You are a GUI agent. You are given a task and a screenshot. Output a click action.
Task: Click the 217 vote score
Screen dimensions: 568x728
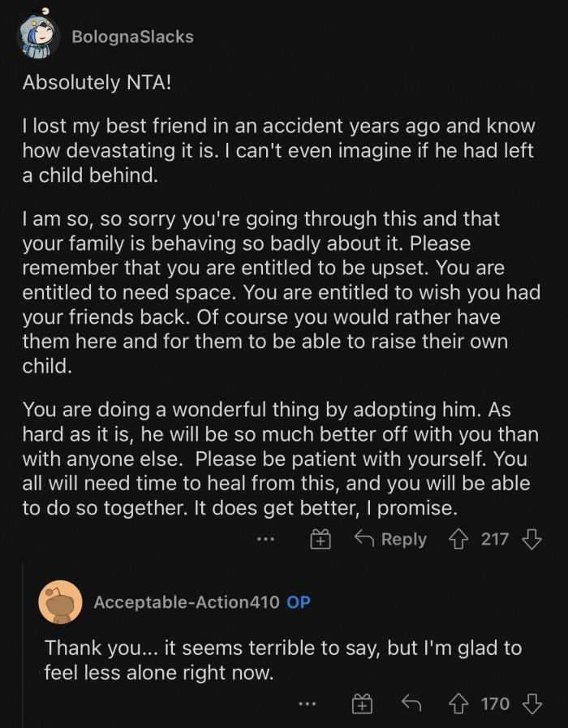(495, 539)
